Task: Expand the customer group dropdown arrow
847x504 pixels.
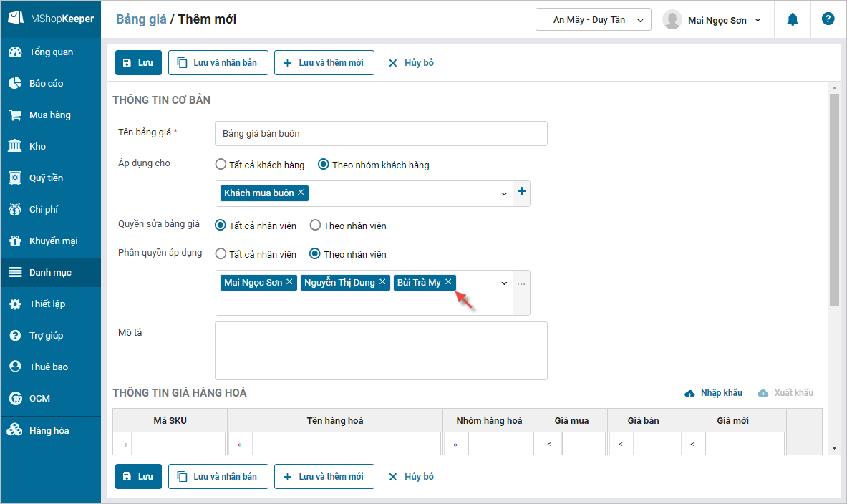Action: point(504,193)
